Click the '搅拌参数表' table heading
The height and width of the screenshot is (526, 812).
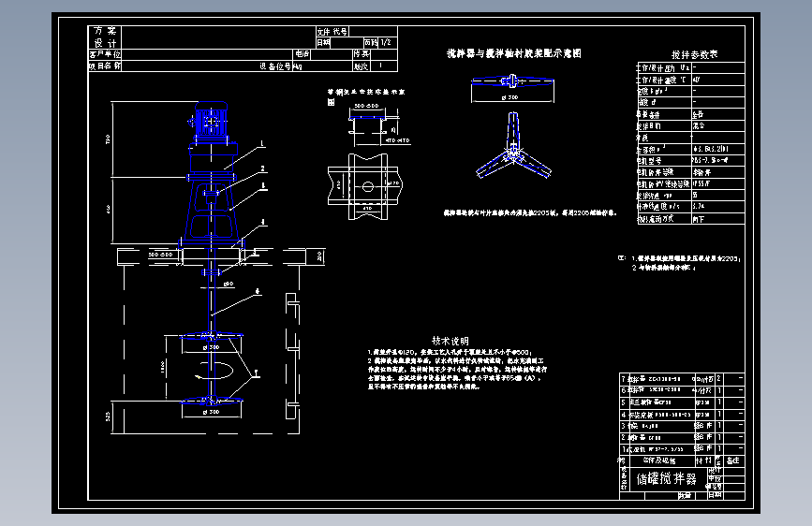tap(694, 54)
